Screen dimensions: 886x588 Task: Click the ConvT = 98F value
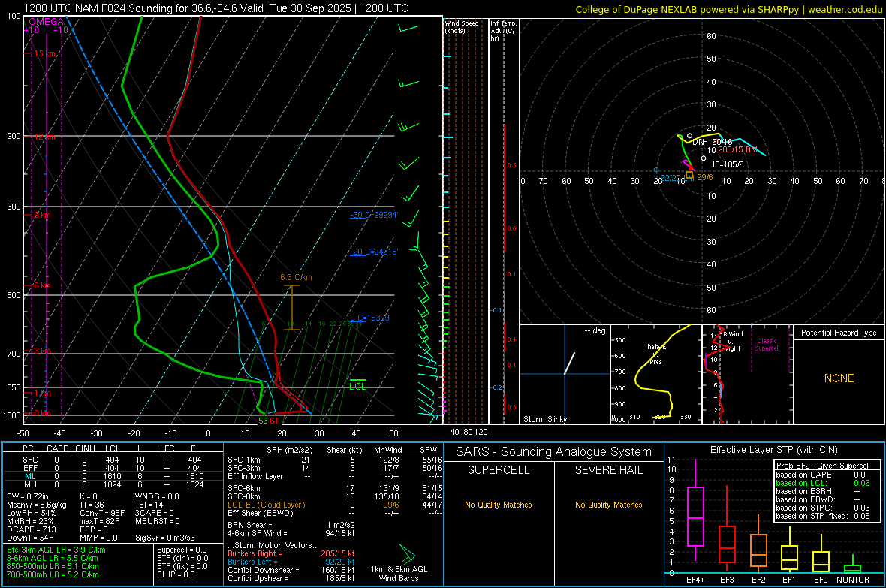(x=101, y=513)
